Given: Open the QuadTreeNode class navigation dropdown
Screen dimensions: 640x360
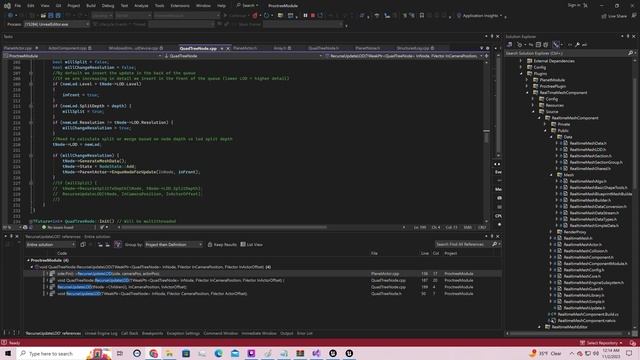Looking at the screenshot, I should 243,56.
